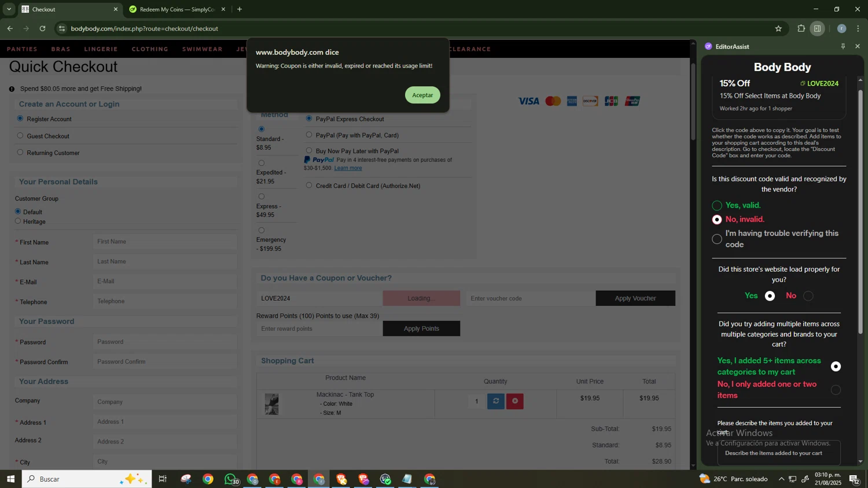The height and width of the screenshot is (488, 868).
Task: Open tab search dropdown arrow
Action: click(9, 9)
